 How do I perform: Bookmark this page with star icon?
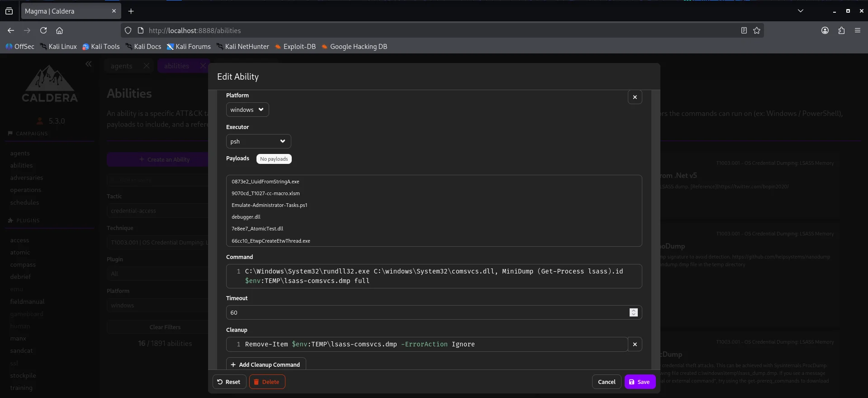pos(757,30)
